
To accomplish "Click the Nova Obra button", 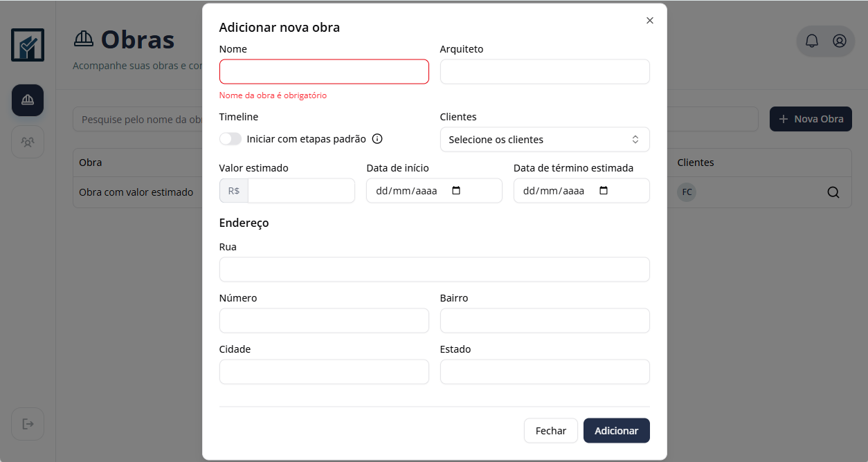I will [x=811, y=119].
